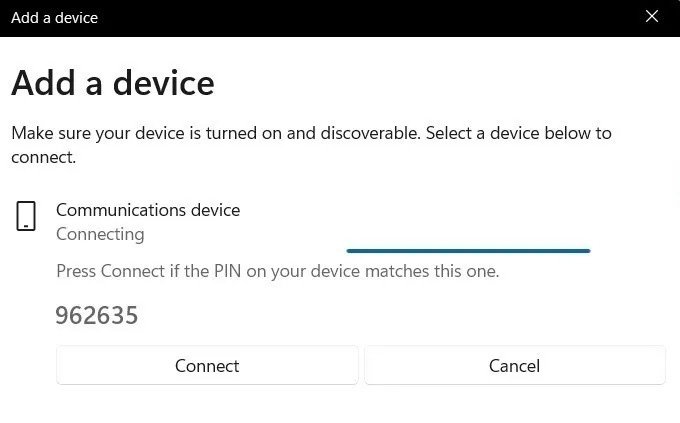Screen dimensions: 680x423
Task: Click the phone device icon
Action: tap(26, 216)
